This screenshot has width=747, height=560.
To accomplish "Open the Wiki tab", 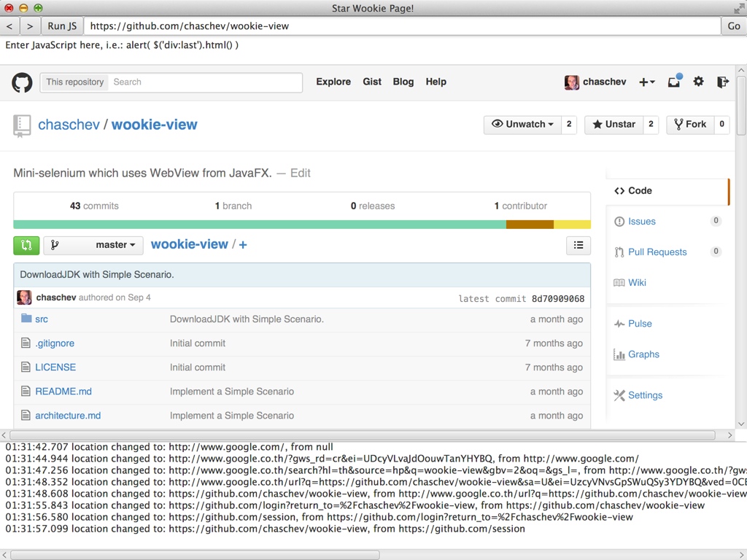I will coord(637,283).
